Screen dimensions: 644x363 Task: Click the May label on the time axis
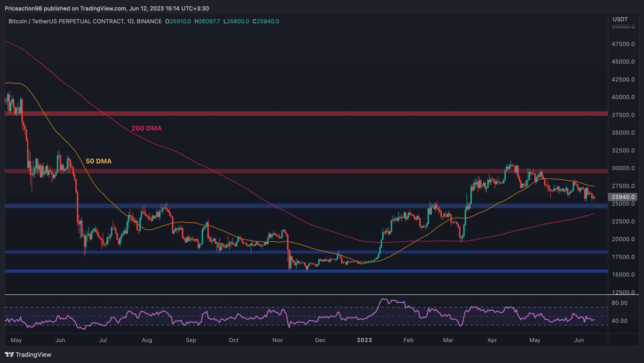tap(16, 340)
